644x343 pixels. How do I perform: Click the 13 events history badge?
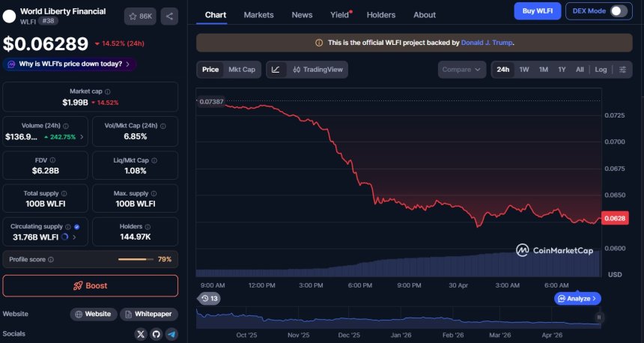(209, 298)
